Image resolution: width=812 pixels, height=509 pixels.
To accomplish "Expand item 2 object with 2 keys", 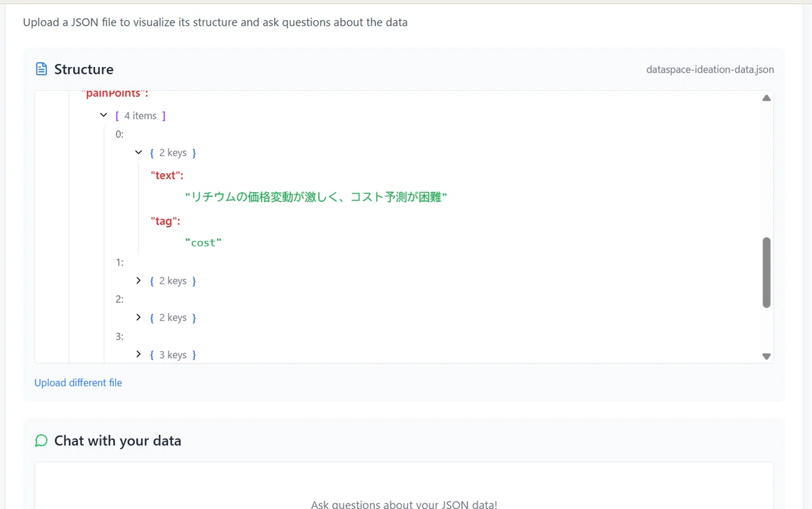I will click(x=139, y=317).
